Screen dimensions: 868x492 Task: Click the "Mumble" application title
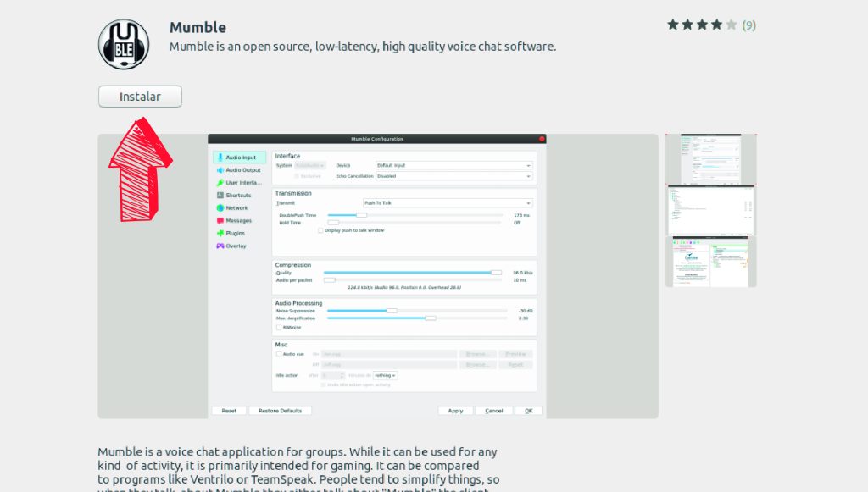198,27
